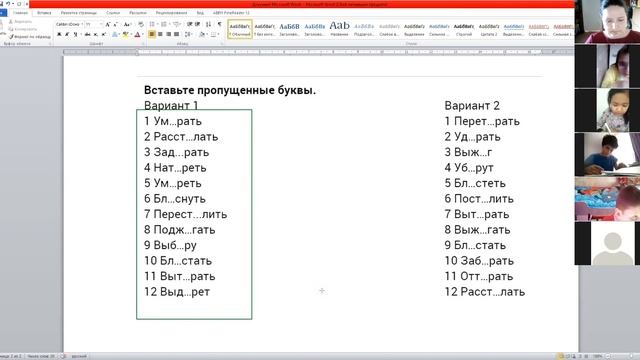The height and width of the screenshot is (360, 640).
Task: Open the ABBYY FineReader 12 tab
Action: (x=231, y=13)
